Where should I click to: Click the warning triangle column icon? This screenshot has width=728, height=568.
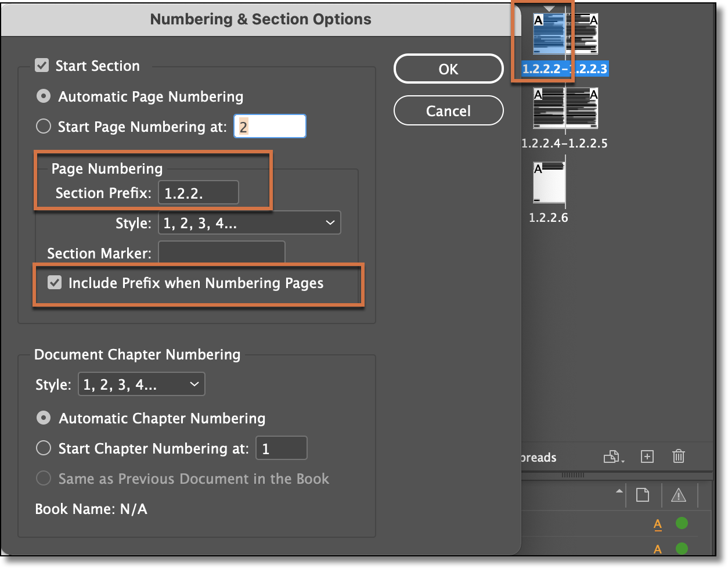[679, 495]
